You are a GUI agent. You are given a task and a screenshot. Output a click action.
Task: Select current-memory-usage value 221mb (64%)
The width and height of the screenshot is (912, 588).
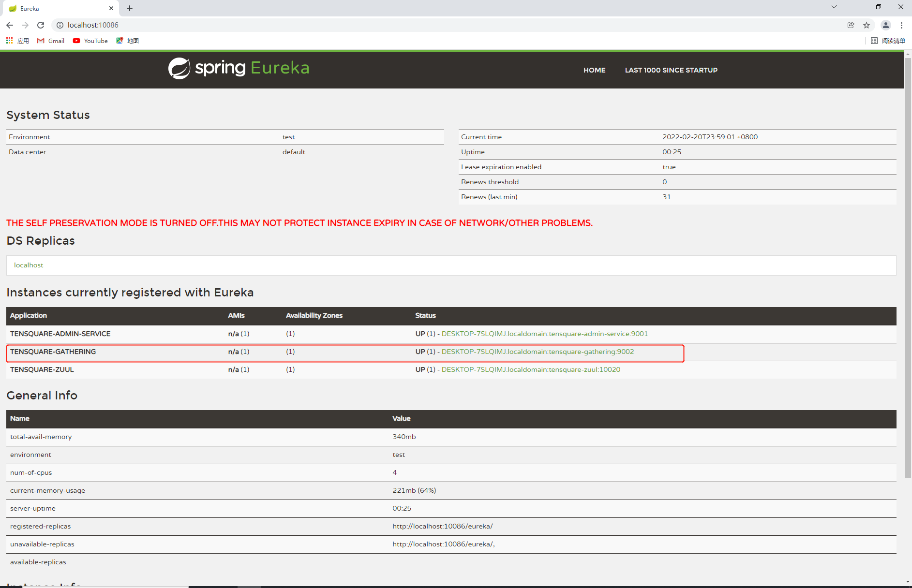coord(414,490)
